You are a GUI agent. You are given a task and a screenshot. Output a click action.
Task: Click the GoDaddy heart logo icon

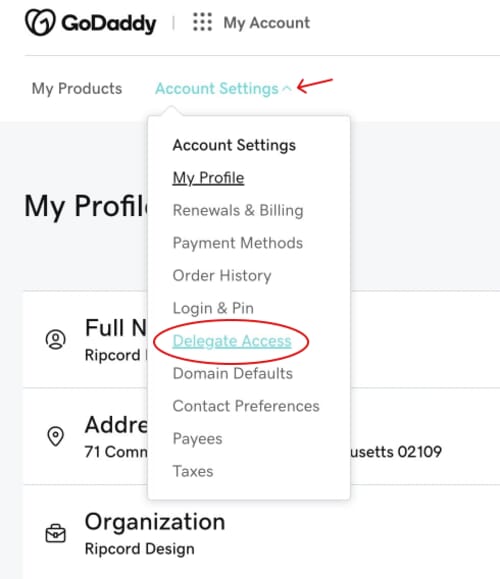pos(40,23)
